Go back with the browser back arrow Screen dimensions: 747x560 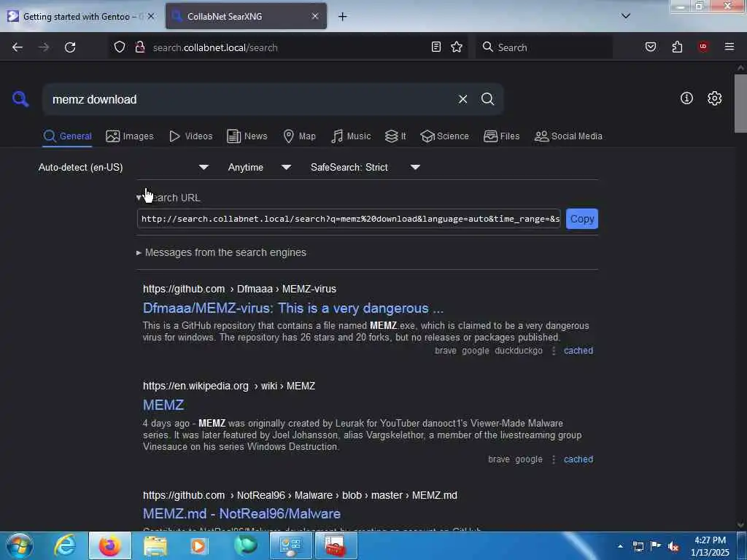pyautogui.click(x=18, y=47)
